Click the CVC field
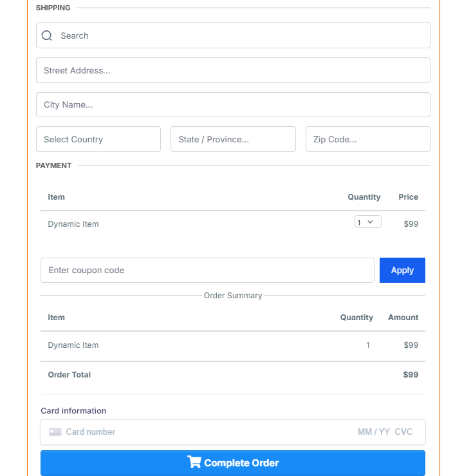 tap(403, 432)
